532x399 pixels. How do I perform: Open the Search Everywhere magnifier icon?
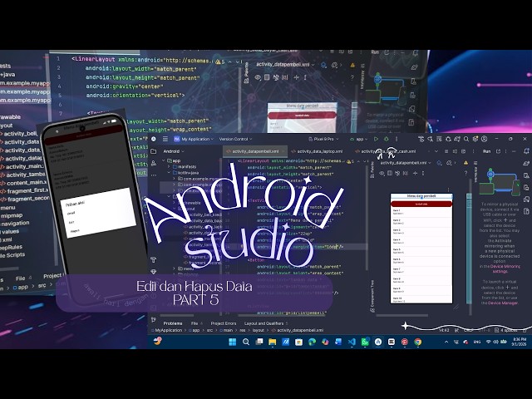click(466, 139)
